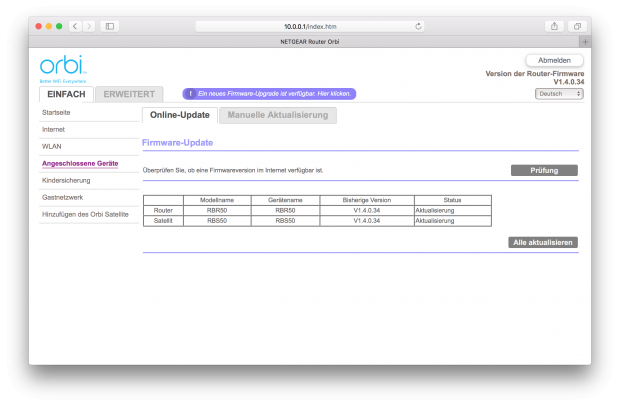This screenshot has height=406, width=620.
Task: Open Gastnetzwerk in the sidebar
Action: coord(62,198)
